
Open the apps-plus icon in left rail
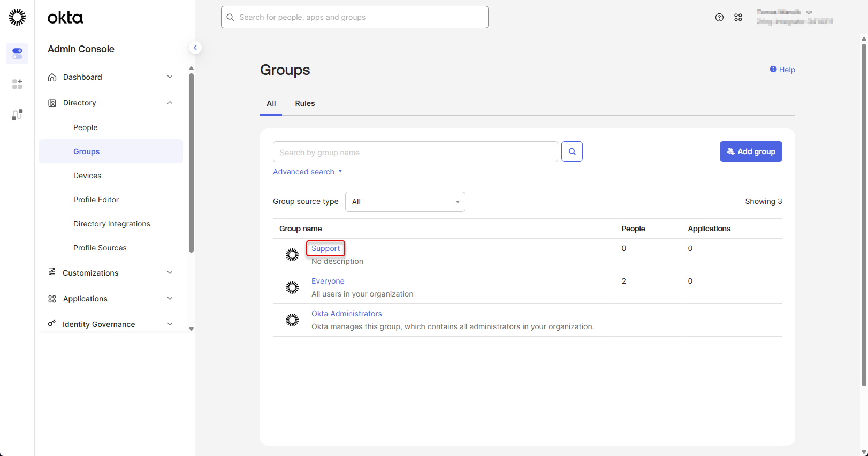point(17,84)
